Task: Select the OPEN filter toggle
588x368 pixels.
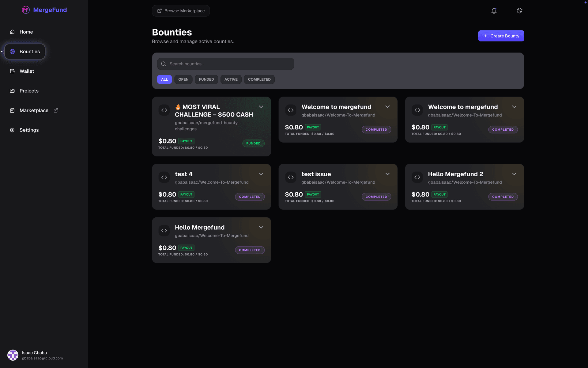Action: pos(183,79)
